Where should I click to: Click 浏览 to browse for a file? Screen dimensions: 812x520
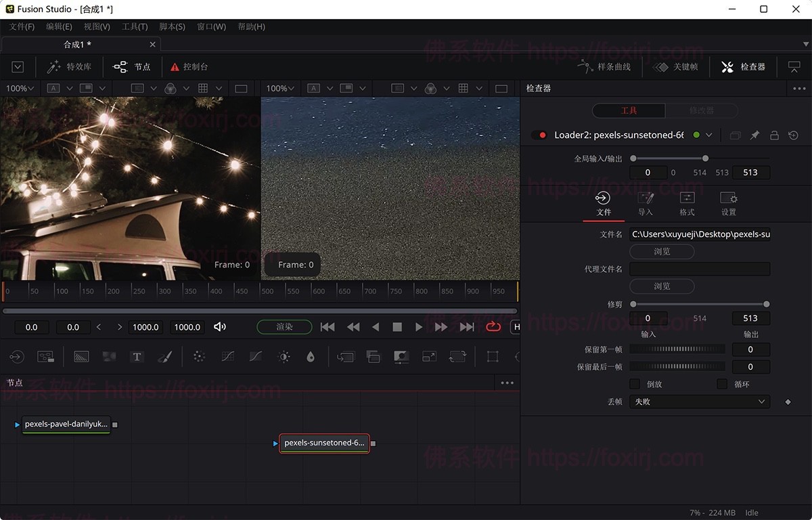(x=661, y=251)
